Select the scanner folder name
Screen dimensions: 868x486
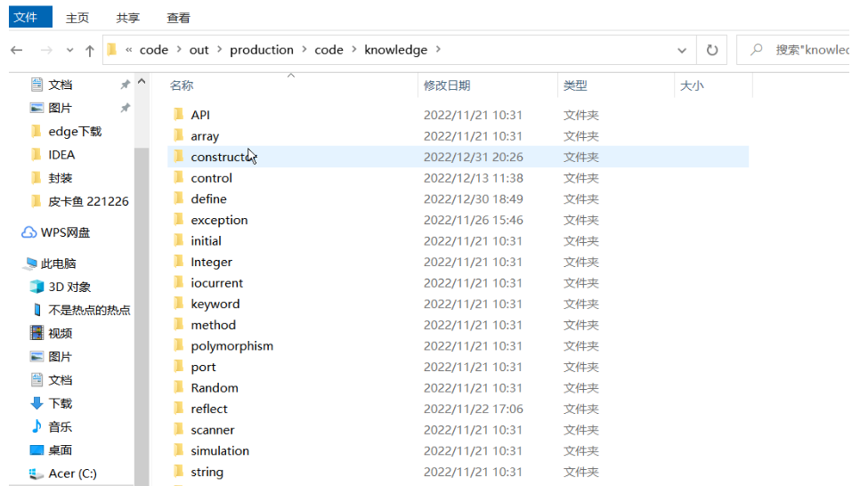click(x=213, y=430)
